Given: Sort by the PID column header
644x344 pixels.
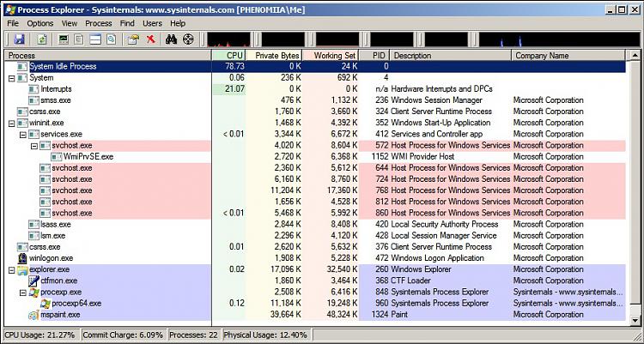Looking at the screenshot, I should pos(374,56).
